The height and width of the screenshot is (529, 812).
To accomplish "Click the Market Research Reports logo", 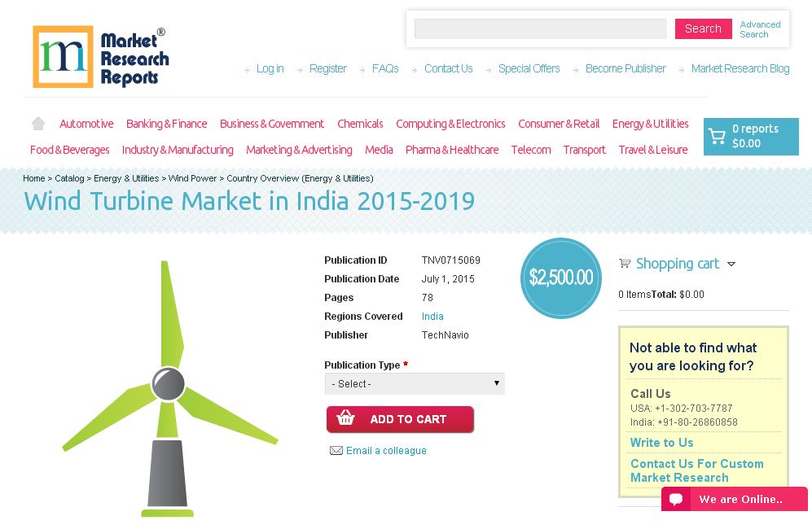I will (100, 56).
